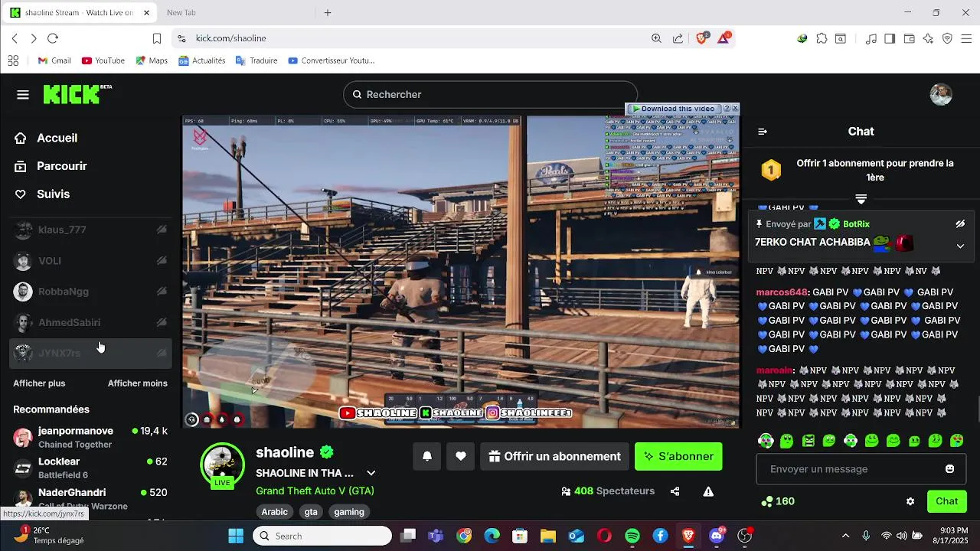Go back in browser history
The image size is (980, 551).
pos(15,38)
